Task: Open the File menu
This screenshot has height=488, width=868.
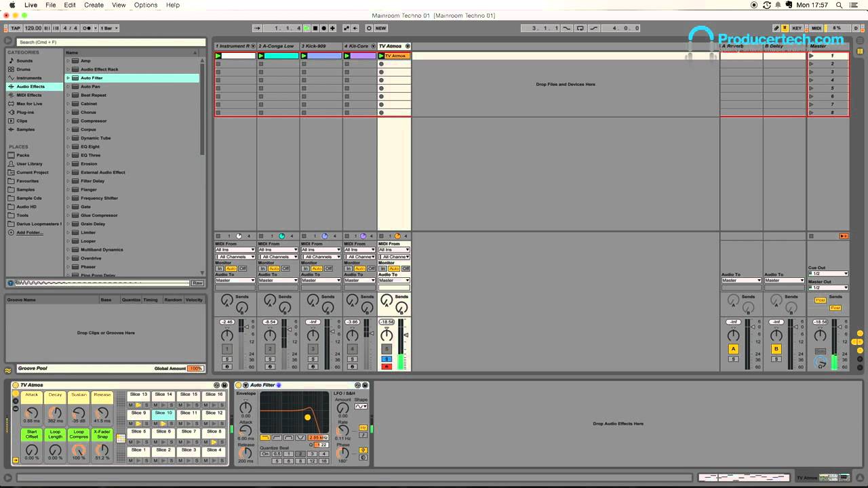Action: (51, 5)
